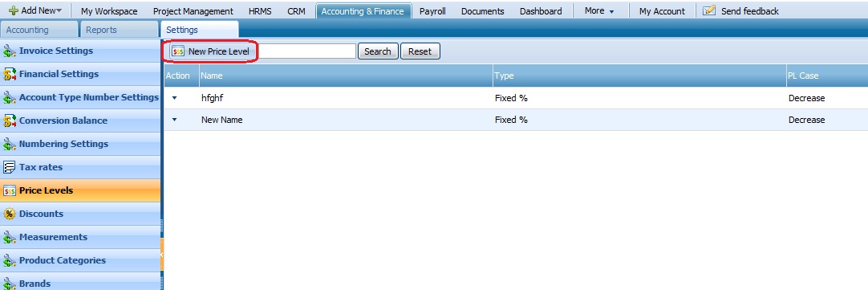This screenshot has height=290, width=868.
Task: Focus the price level search field
Action: click(307, 51)
